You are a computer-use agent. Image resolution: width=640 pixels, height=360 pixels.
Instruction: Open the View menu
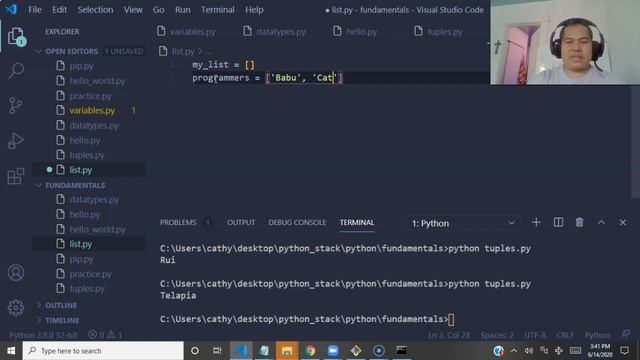tap(133, 10)
